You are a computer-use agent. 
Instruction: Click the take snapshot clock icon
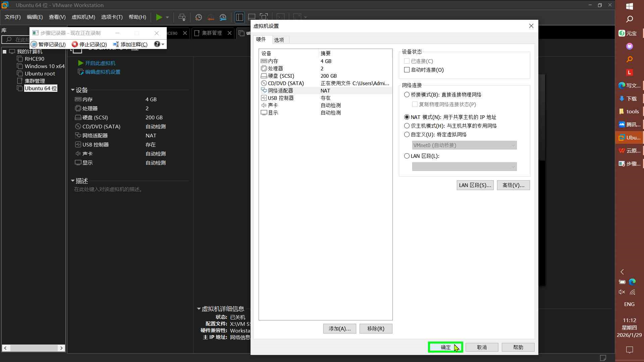[x=199, y=17]
